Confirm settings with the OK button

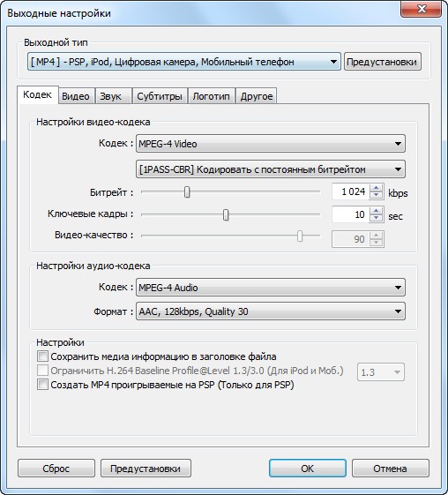point(308,469)
